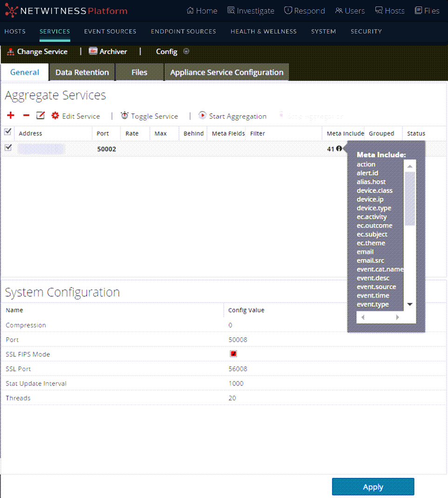Click the red minus remove service icon
This screenshot has height=498, width=448.
(26, 116)
